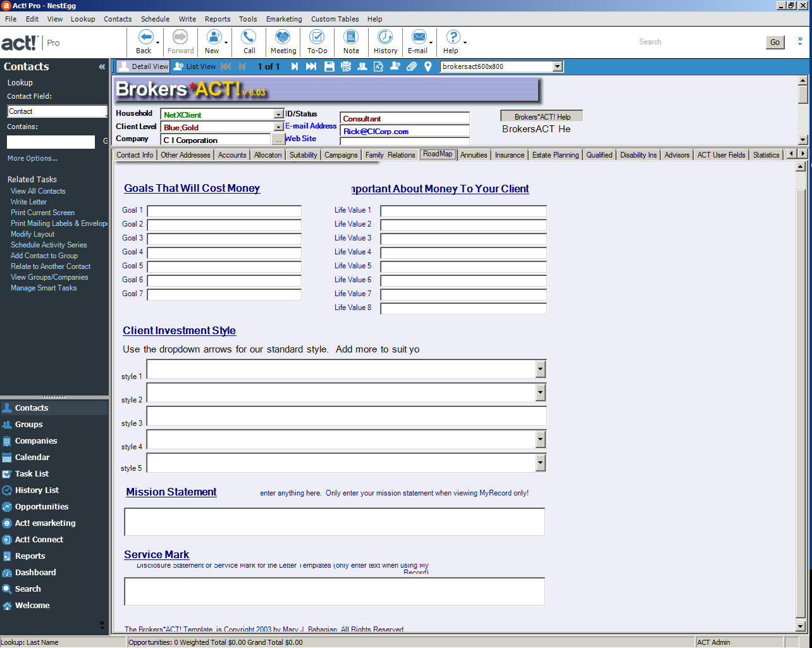Image resolution: width=812 pixels, height=648 pixels.
Task: Click the Call toolbar icon
Action: pos(249,37)
